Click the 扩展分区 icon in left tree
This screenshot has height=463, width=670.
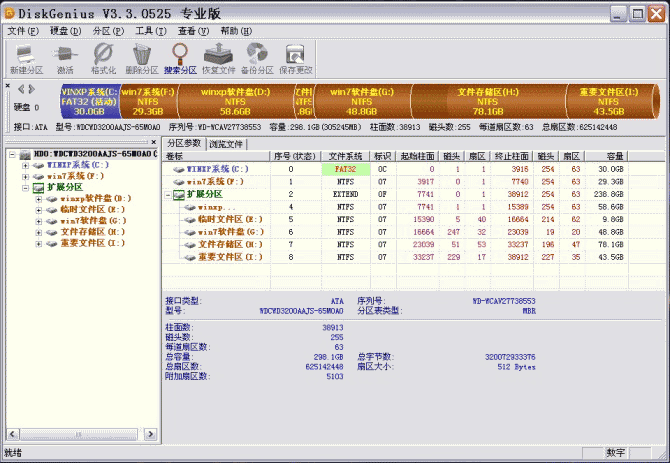pos(38,187)
